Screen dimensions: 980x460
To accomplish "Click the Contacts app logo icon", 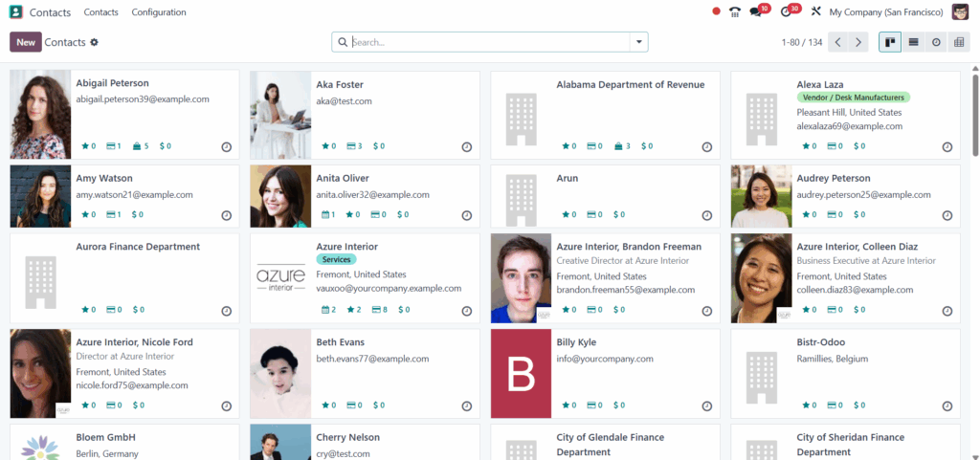I will tap(16, 12).
